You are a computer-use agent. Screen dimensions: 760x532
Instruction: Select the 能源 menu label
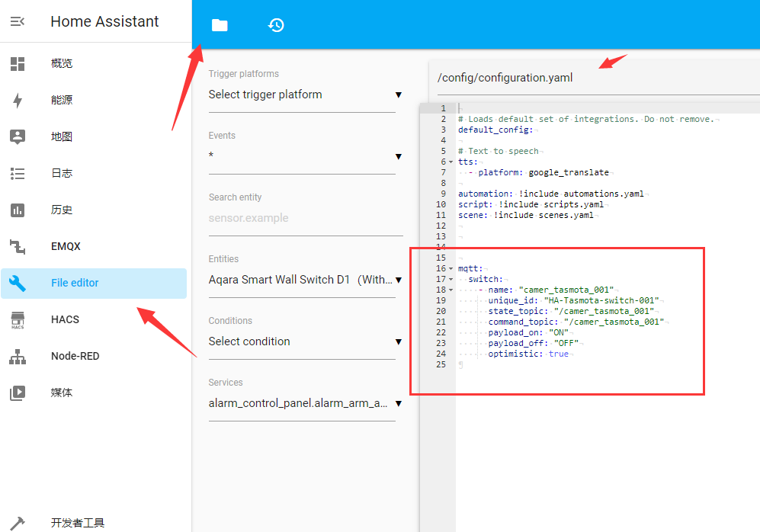coord(62,101)
